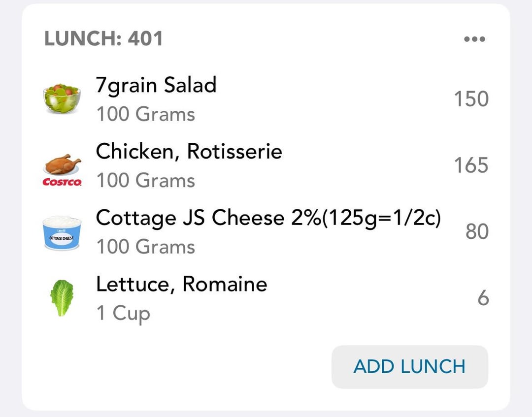
Task: Open the Cottage JS Cheese 2% entry
Action: click(266, 232)
